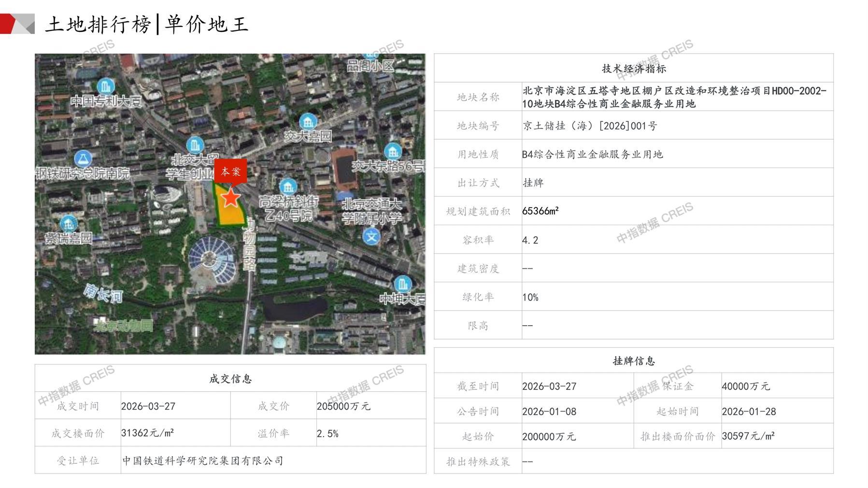
Task: Click the 中国铁道科学研究院集团有限公司 buyer name
Action: 203,461
